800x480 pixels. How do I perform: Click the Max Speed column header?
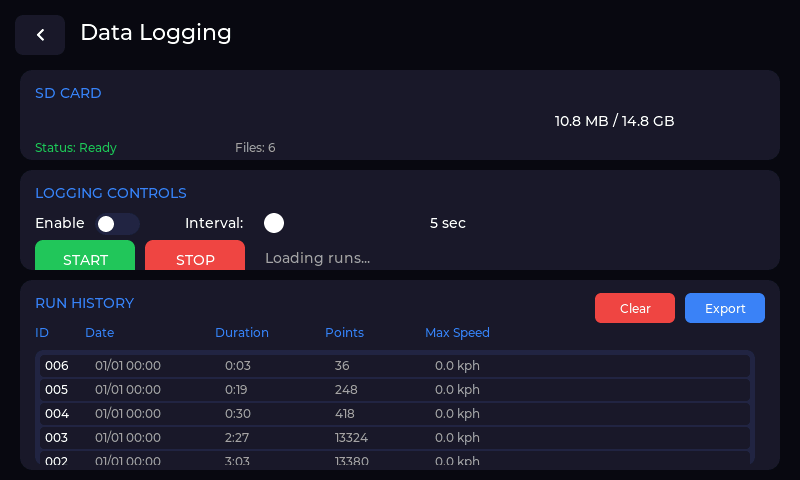(x=457, y=333)
